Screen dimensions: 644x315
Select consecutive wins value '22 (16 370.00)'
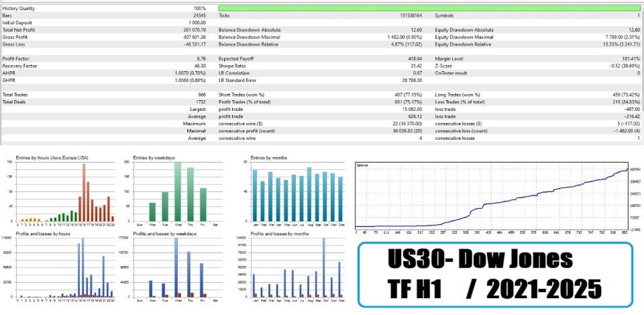click(407, 124)
